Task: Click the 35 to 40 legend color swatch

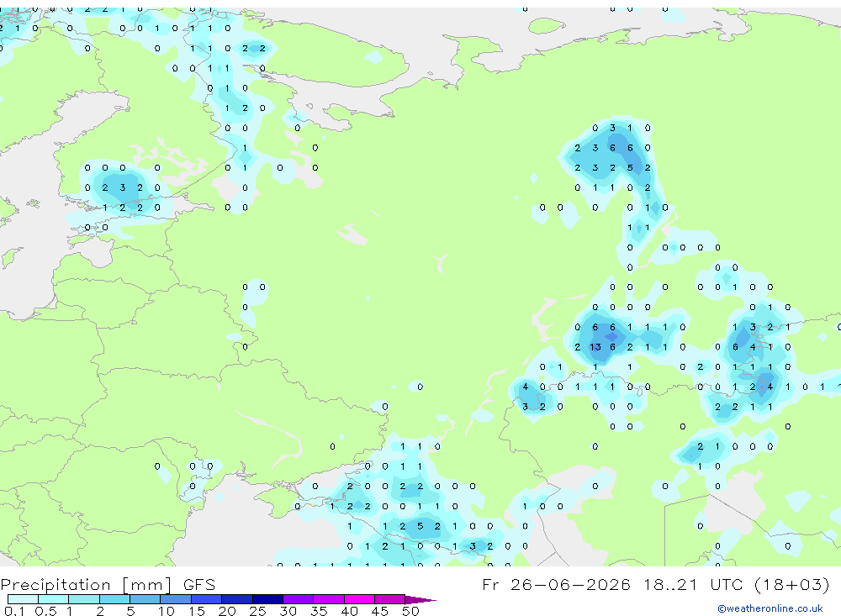Action: (x=329, y=599)
